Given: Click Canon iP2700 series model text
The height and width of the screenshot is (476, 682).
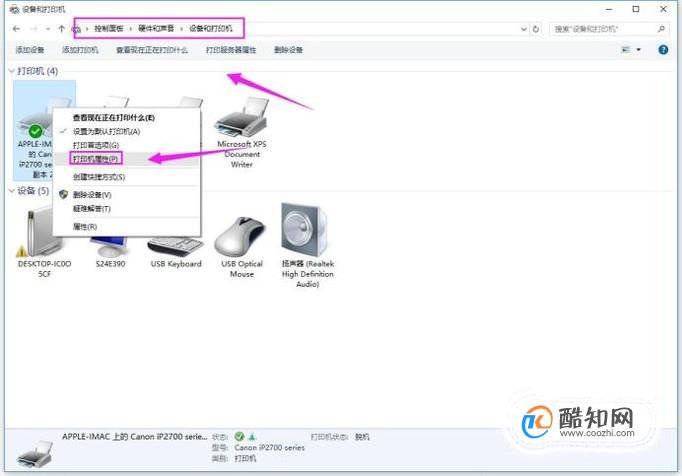Looking at the screenshot, I should [x=270, y=448].
